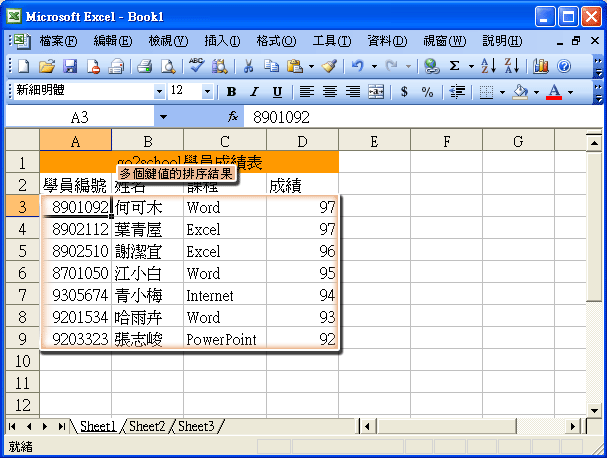This screenshot has height=458, width=607.
Task: Click the AutoSum sigma icon
Action: (x=454, y=67)
